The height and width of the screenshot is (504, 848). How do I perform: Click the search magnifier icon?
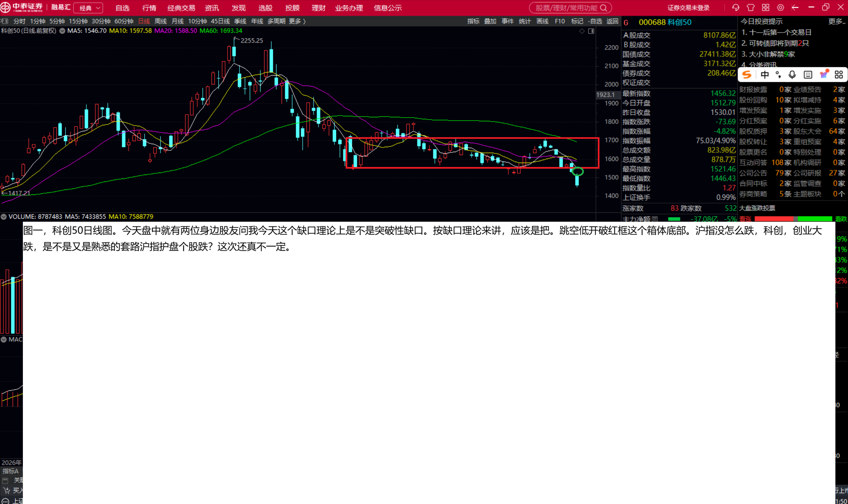pyautogui.click(x=603, y=8)
